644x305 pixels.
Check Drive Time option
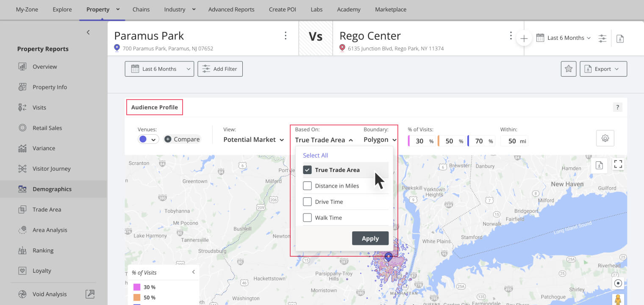point(307,202)
